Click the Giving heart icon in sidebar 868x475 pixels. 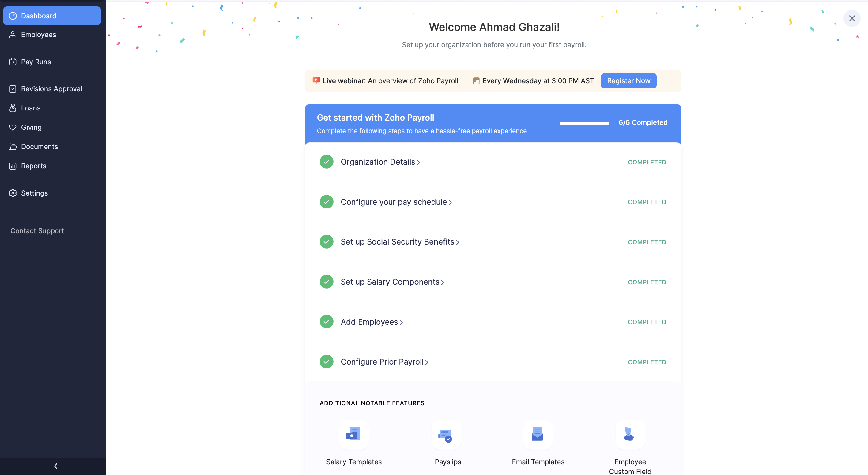point(13,127)
